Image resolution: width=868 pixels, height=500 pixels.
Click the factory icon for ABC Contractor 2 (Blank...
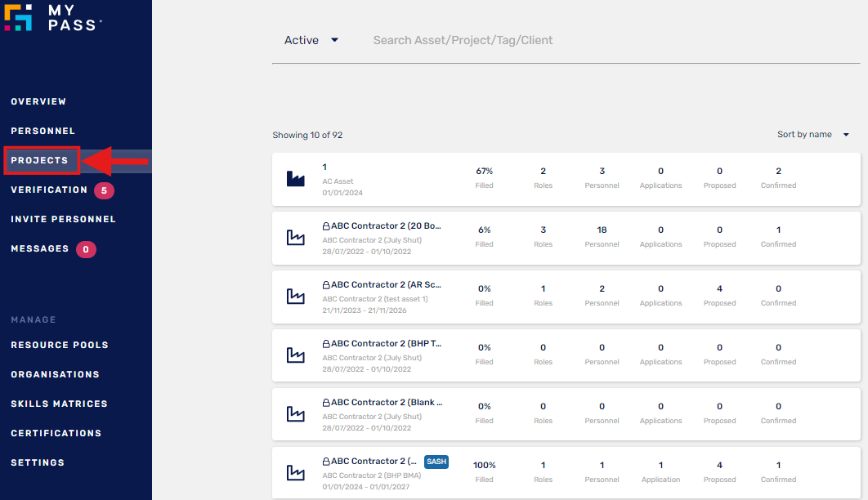(295, 414)
